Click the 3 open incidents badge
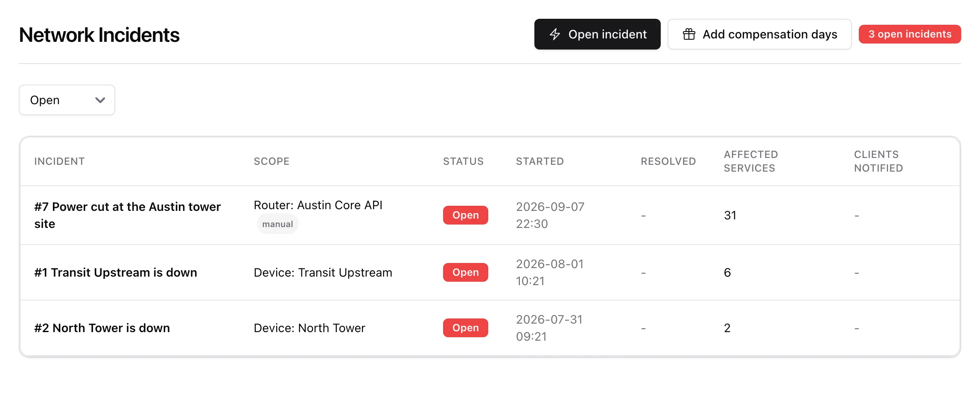 pos(910,34)
